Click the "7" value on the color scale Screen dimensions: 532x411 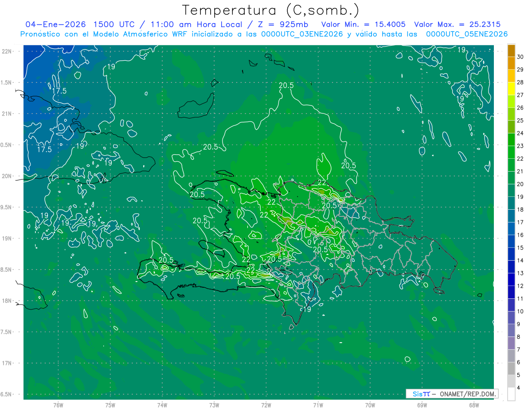coord(519,349)
